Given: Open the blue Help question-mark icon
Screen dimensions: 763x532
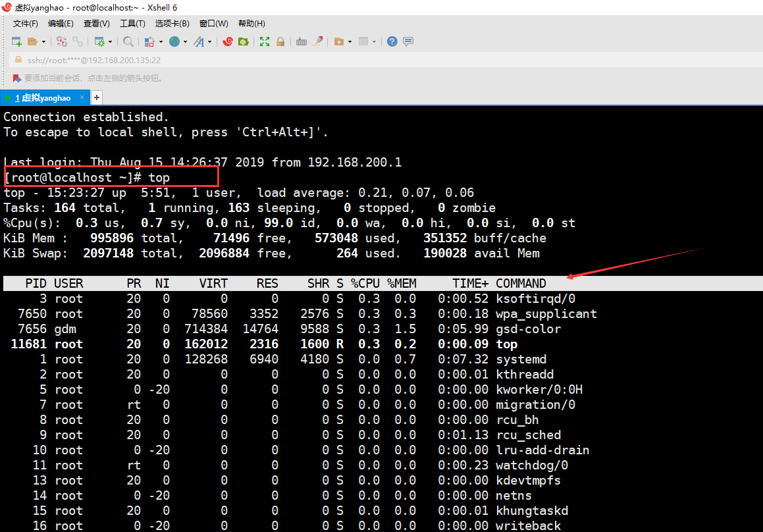Looking at the screenshot, I should click(x=392, y=42).
